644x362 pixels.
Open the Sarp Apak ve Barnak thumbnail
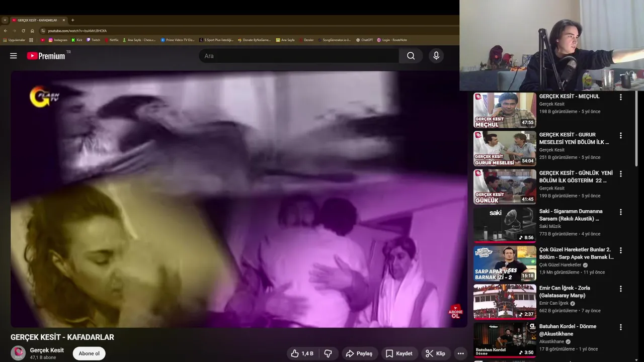[505, 263]
